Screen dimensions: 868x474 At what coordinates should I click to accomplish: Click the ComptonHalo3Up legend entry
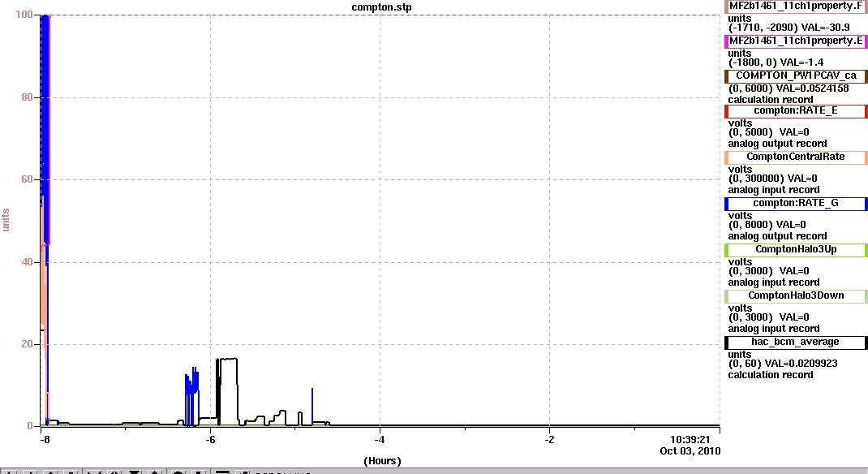(796, 250)
